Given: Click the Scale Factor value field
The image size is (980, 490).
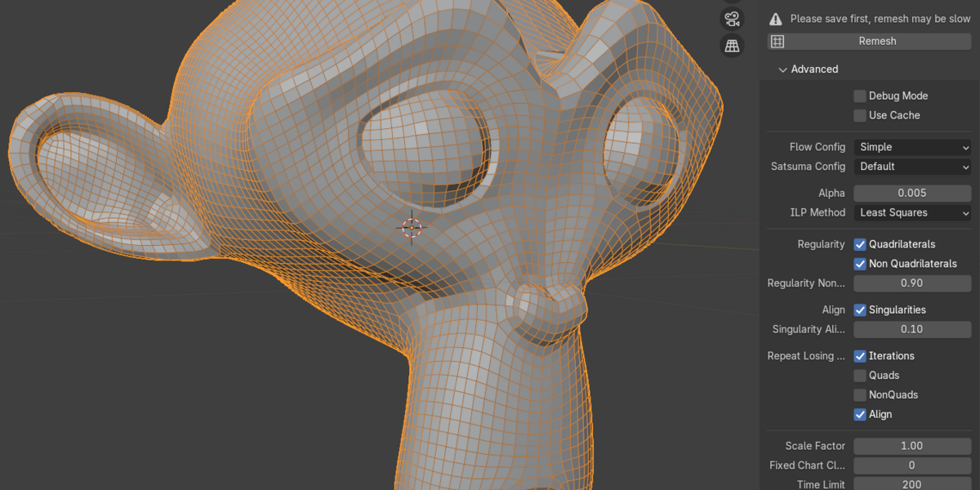Looking at the screenshot, I should coord(912,446).
